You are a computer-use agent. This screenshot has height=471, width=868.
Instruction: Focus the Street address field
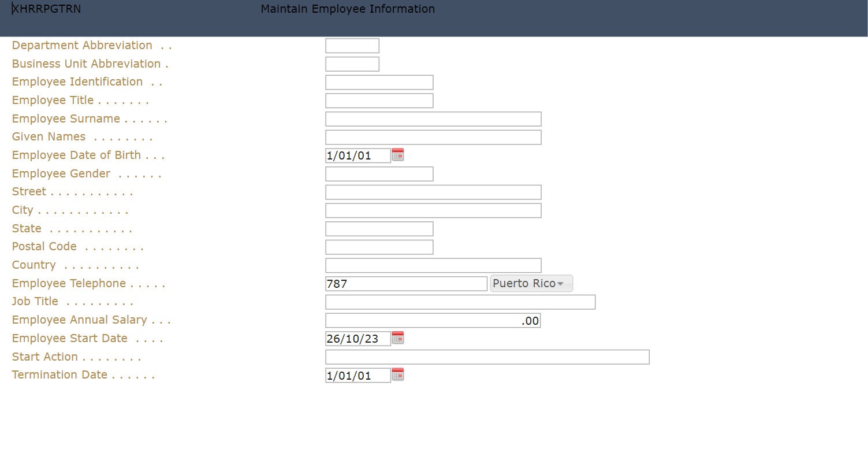[433, 192]
